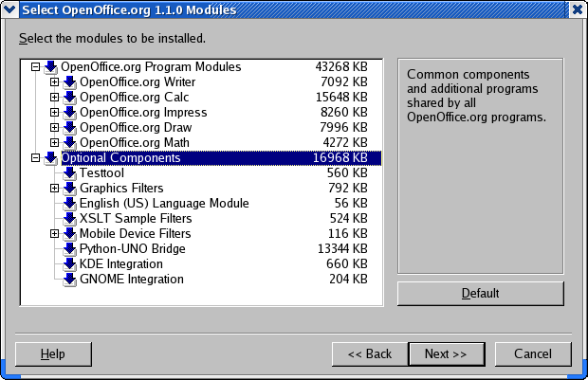Click the 13344 KB size value
Screen dimensions: 588x380
(342, 248)
